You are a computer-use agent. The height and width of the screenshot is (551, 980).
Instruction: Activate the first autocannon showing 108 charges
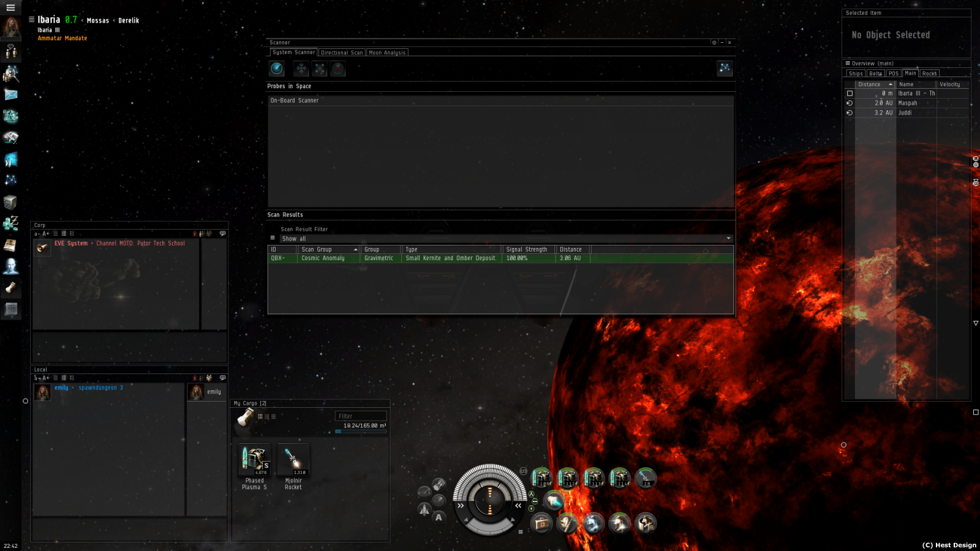coord(542,478)
